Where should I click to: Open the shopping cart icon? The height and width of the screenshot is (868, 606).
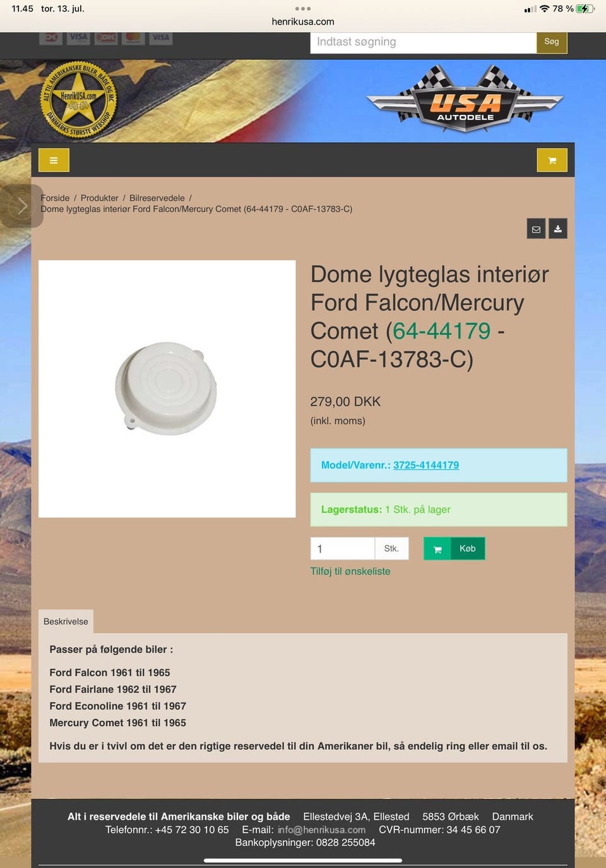[x=552, y=160]
